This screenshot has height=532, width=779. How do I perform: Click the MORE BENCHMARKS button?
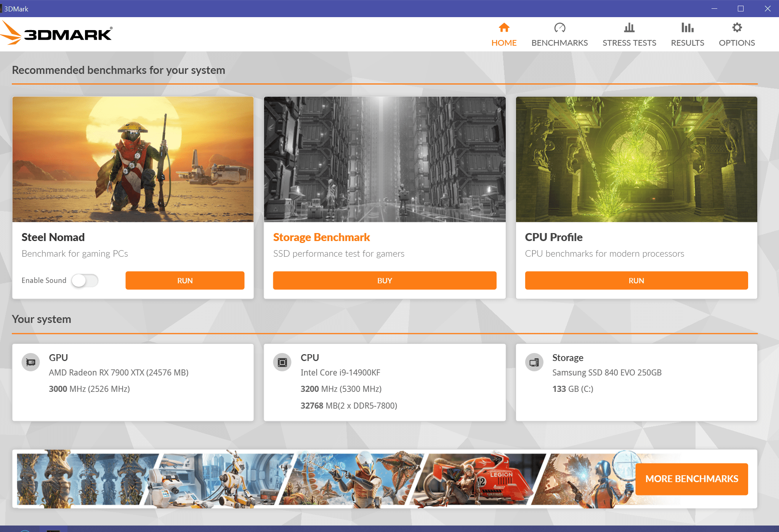pyautogui.click(x=691, y=479)
